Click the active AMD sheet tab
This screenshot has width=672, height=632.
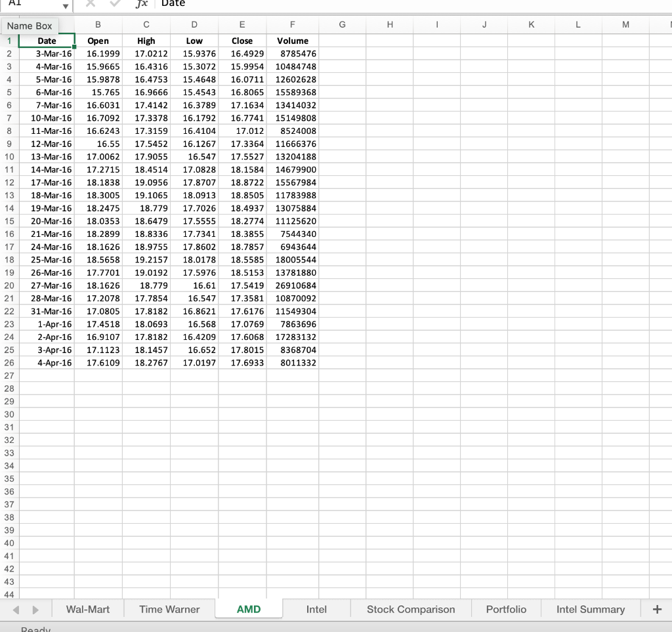(x=249, y=609)
